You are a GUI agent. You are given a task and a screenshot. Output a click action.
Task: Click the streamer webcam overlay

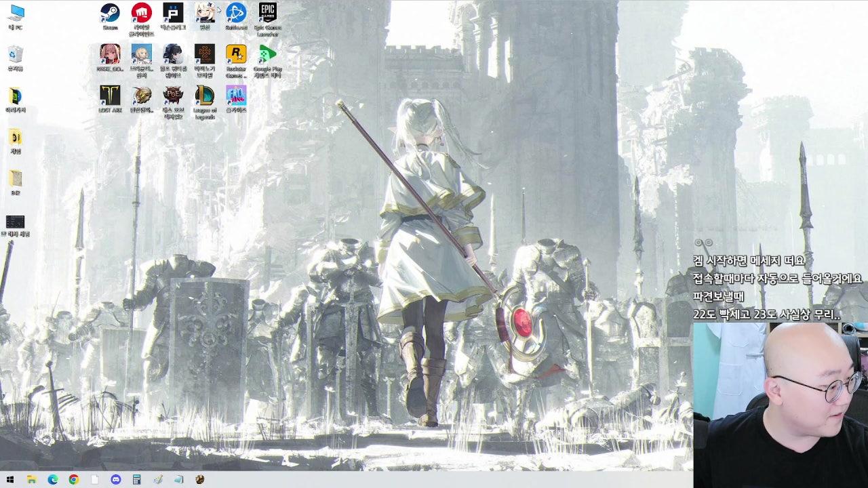(x=781, y=405)
